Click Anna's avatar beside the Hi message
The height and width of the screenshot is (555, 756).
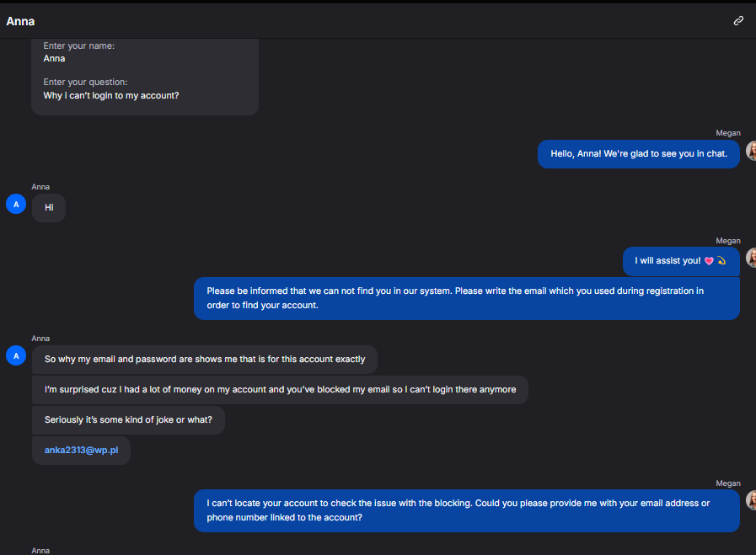tap(16, 205)
